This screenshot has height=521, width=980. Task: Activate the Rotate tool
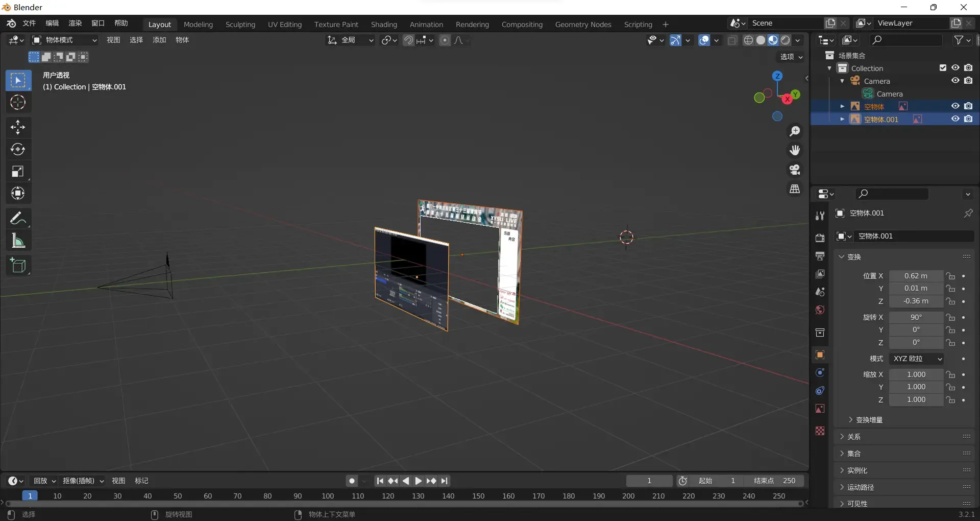coord(18,149)
